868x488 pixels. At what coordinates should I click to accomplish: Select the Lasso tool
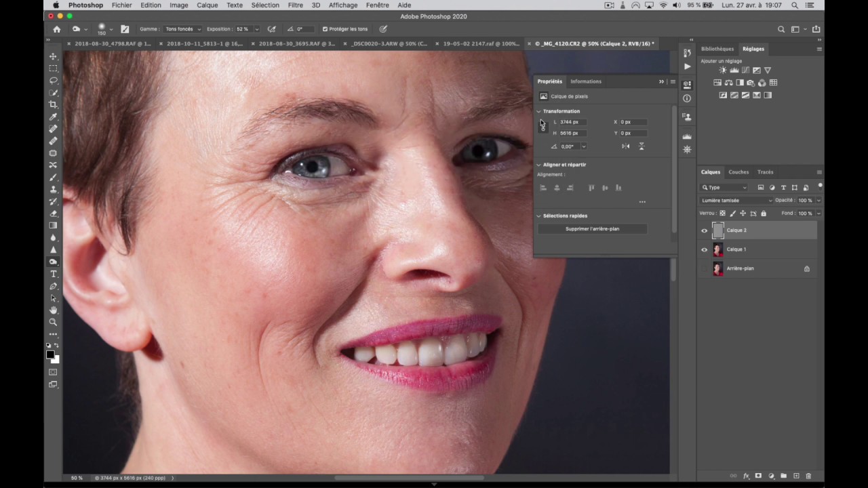point(54,81)
